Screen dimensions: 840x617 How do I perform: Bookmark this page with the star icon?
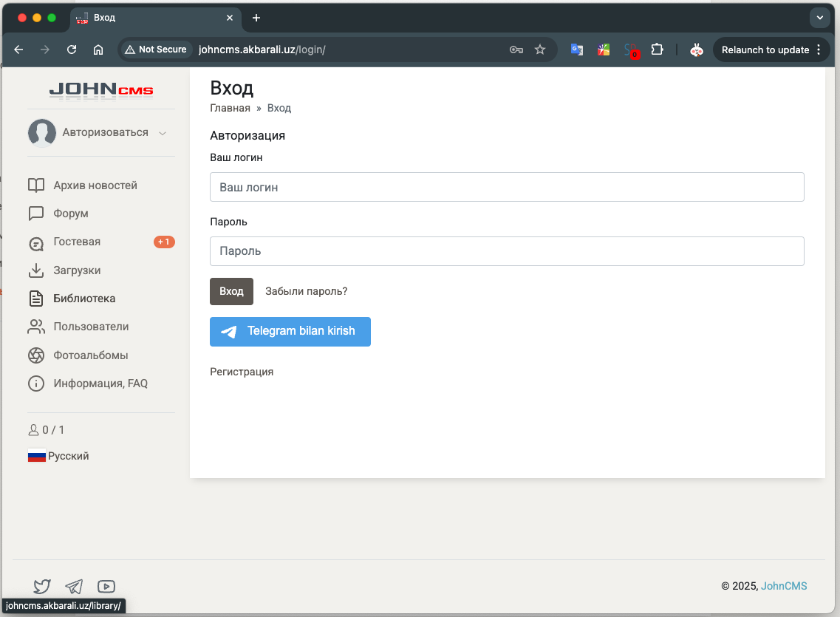pos(540,50)
